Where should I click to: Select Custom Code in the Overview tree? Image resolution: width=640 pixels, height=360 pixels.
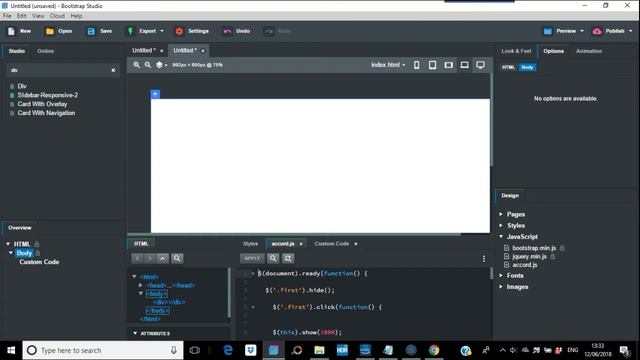39,262
